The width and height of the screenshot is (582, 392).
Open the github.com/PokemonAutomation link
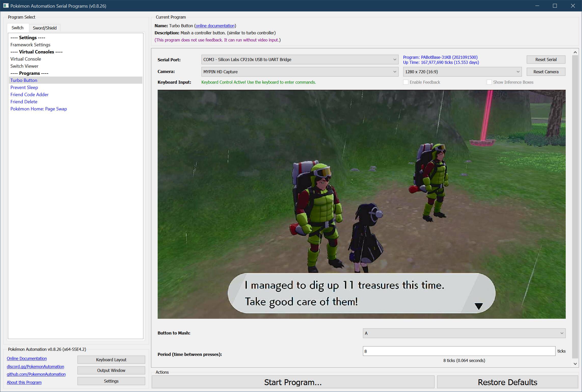(x=36, y=374)
